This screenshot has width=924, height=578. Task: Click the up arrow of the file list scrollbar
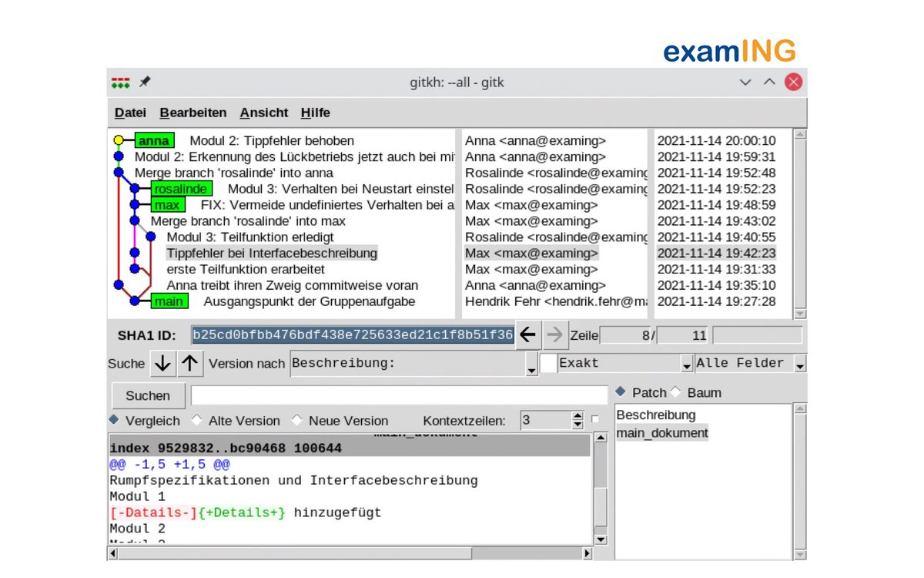[799, 408]
